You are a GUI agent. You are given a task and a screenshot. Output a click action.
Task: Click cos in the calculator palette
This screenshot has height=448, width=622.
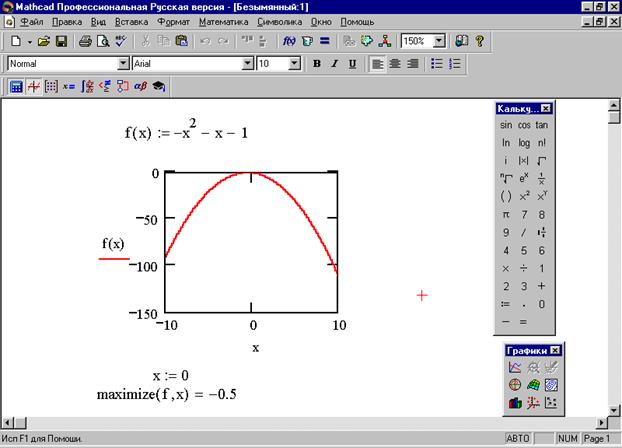pyautogui.click(x=524, y=125)
